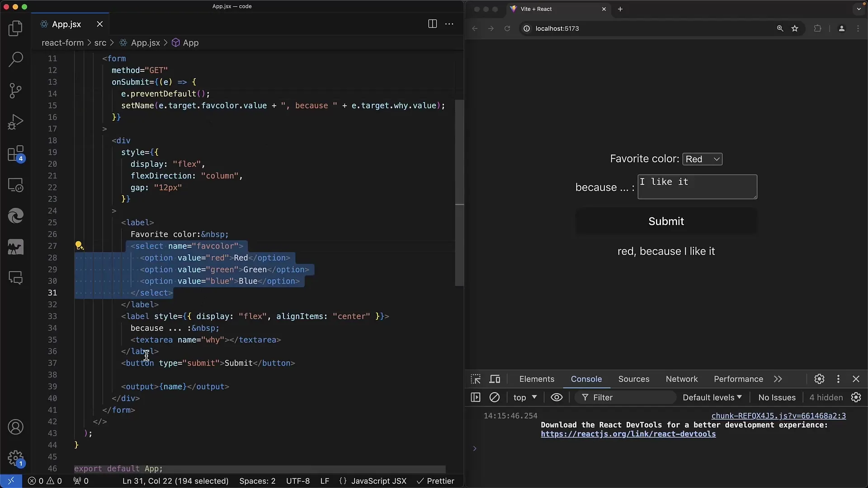868x488 pixels.
Task: Reload the browser page
Action: coord(507,28)
